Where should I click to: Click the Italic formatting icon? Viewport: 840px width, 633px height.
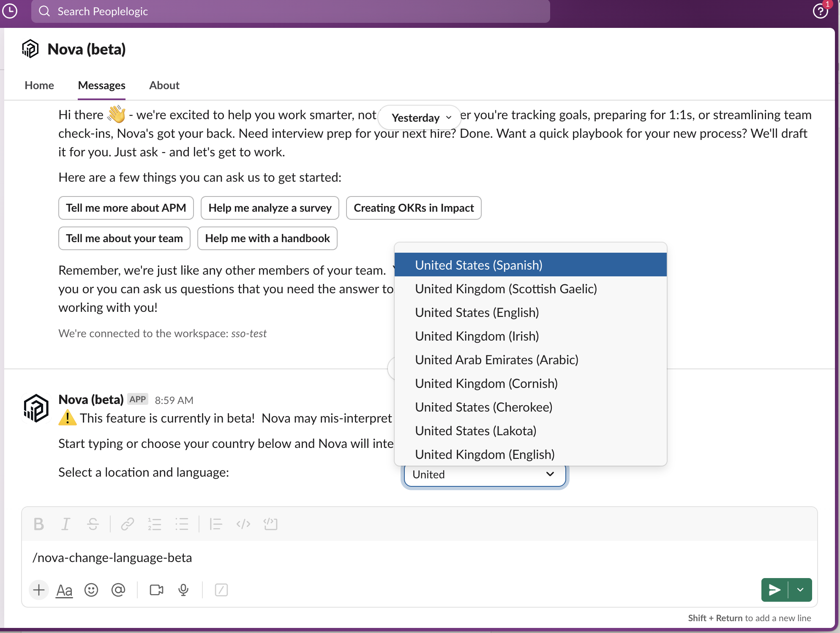(x=65, y=524)
